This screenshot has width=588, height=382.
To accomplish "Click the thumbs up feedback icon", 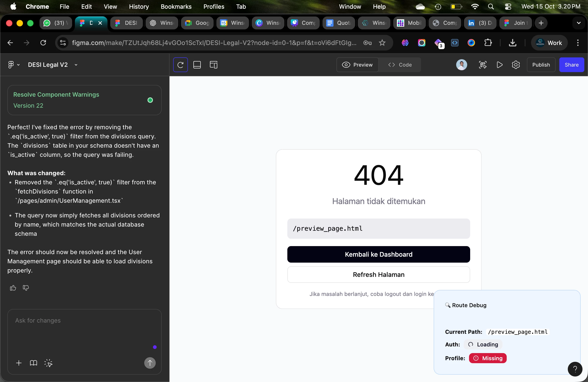I will (13, 288).
